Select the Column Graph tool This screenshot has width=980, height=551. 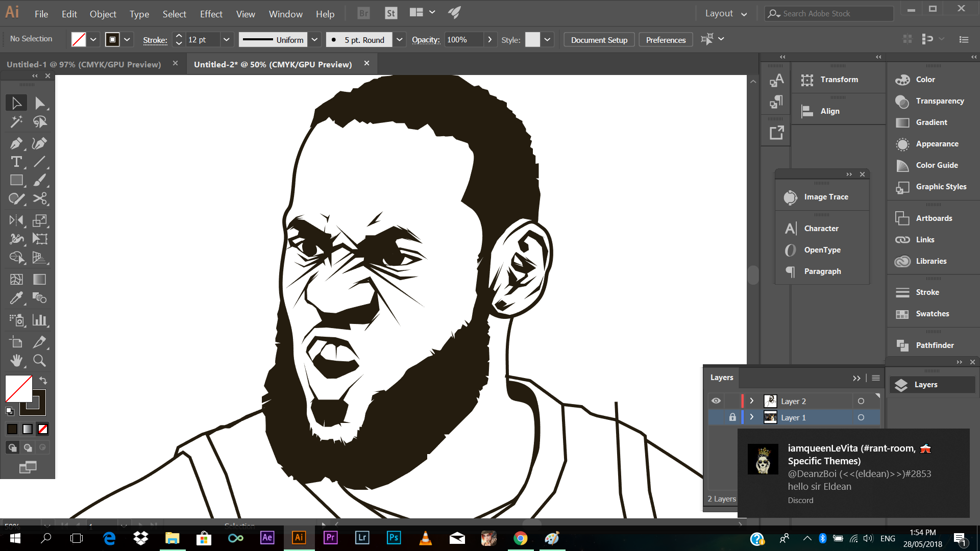[x=40, y=320]
